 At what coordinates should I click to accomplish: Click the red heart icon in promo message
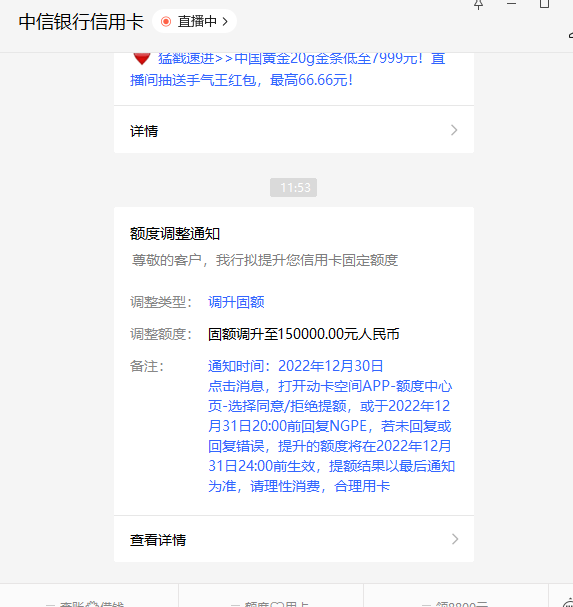tap(141, 59)
